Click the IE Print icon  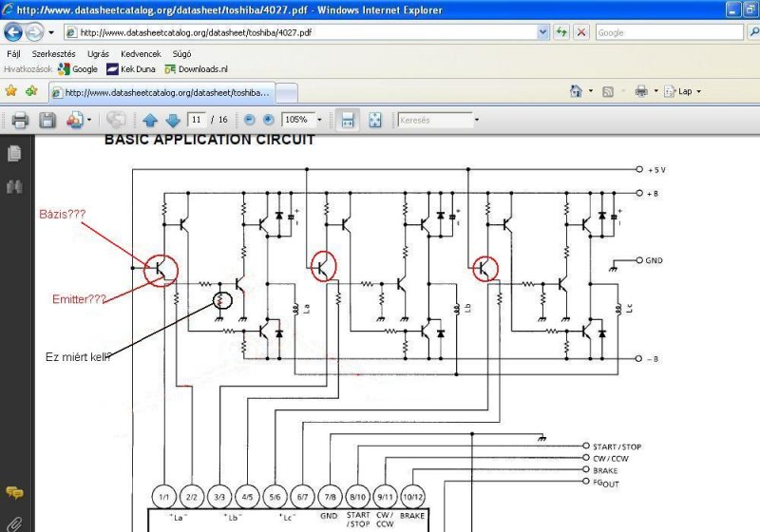(641, 91)
